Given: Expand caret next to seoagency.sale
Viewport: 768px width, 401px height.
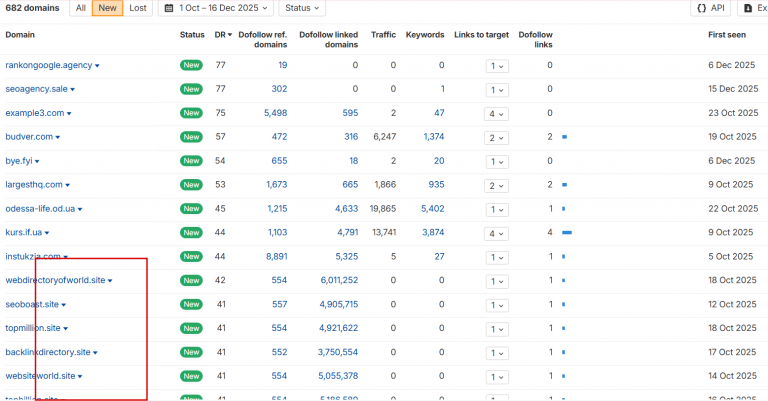Looking at the screenshot, I should click(x=72, y=90).
